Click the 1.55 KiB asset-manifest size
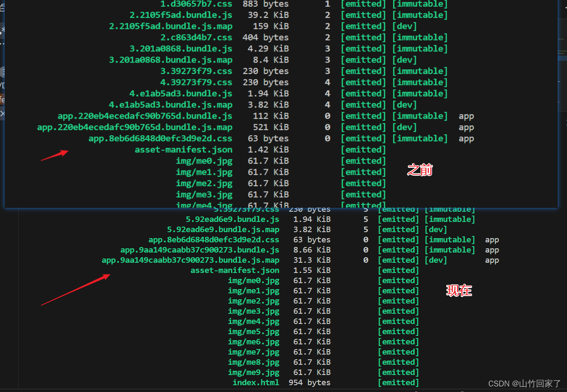 [312, 270]
